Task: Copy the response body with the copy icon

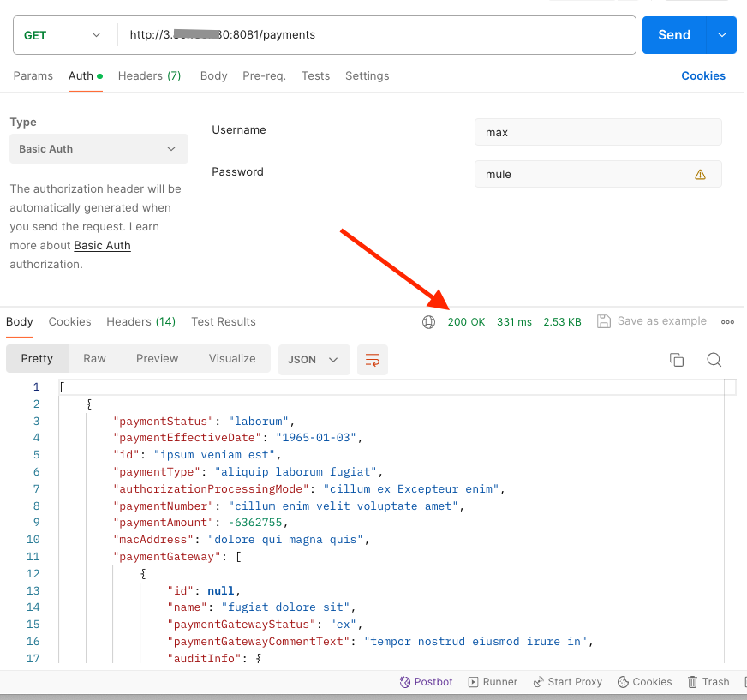Action: tap(677, 360)
